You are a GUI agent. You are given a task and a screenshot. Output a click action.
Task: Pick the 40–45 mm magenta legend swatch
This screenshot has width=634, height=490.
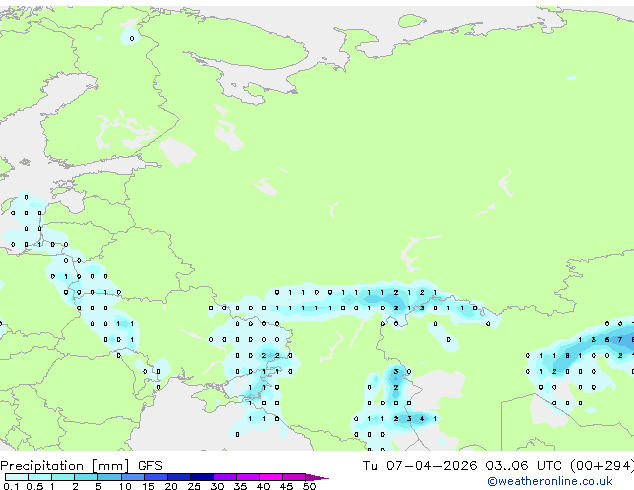(x=271, y=477)
